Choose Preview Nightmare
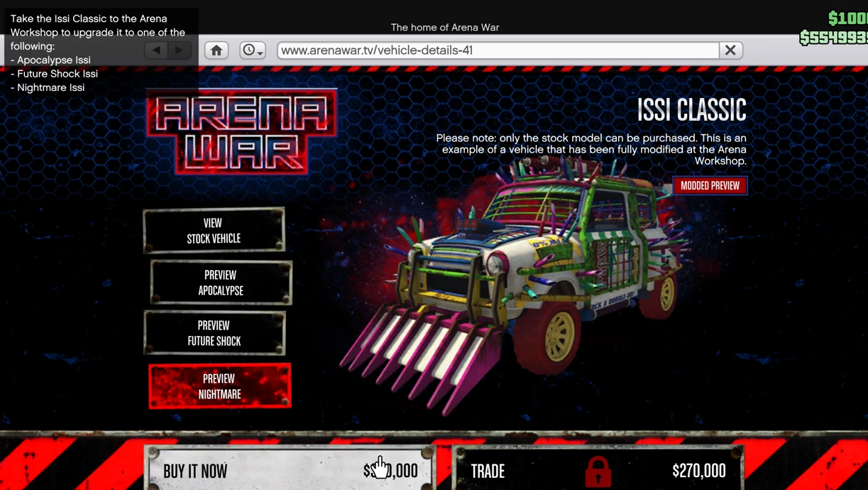This screenshot has height=490, width=868. pyautogui.click(x=220, y=386)
